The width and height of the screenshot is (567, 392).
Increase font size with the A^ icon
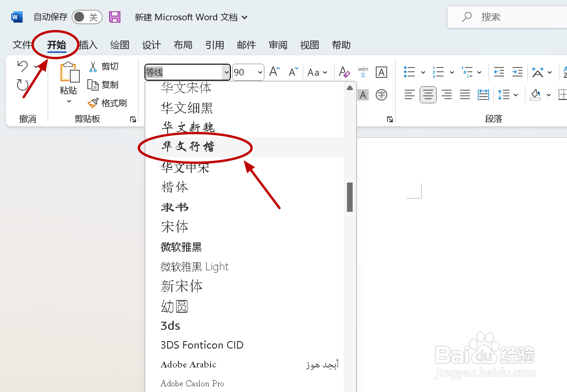click(x=273, y=71)
